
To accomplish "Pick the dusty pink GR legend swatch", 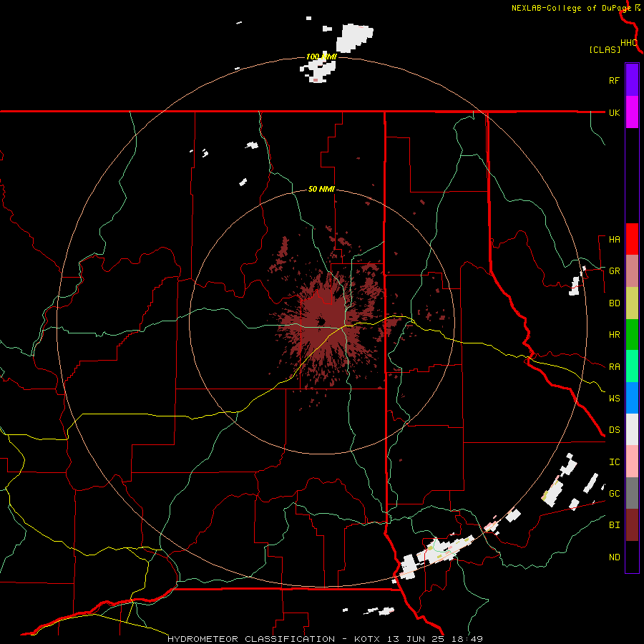I will coord(632,270).
